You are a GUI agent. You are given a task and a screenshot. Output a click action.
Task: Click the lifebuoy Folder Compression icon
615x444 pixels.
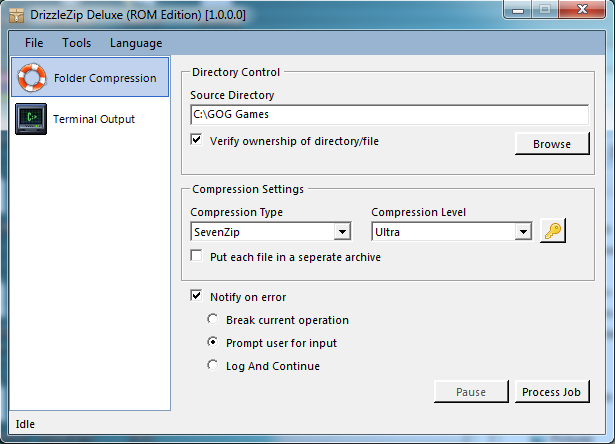(x=32, y=77)
